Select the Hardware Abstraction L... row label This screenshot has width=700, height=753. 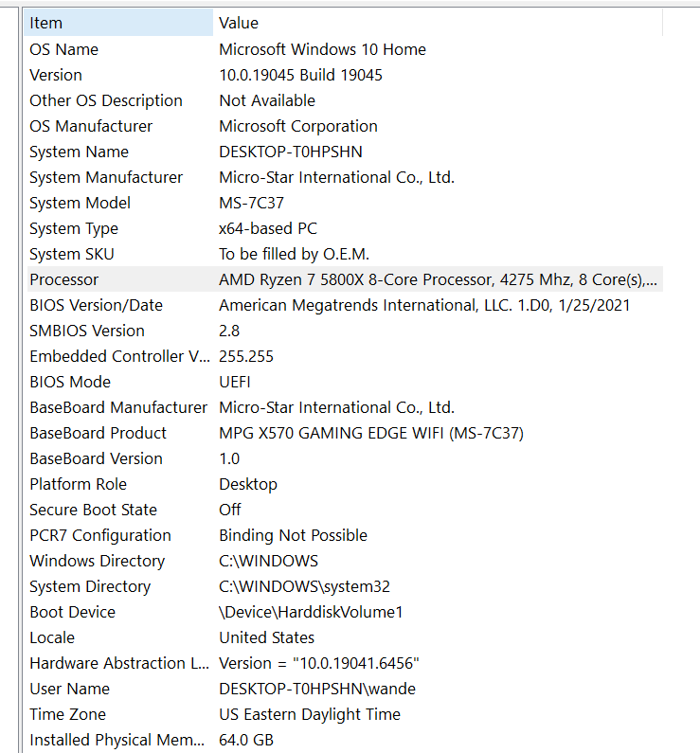point(119,663)
